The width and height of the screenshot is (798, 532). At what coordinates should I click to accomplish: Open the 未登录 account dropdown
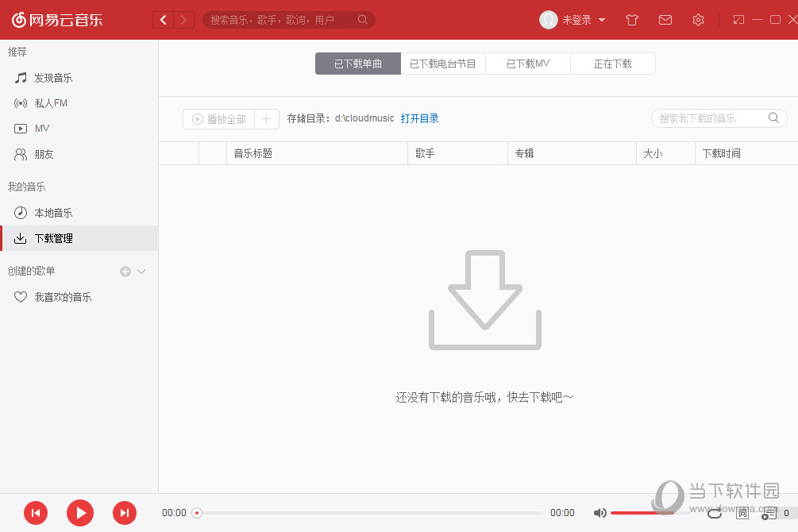click(x=572, y=20)
